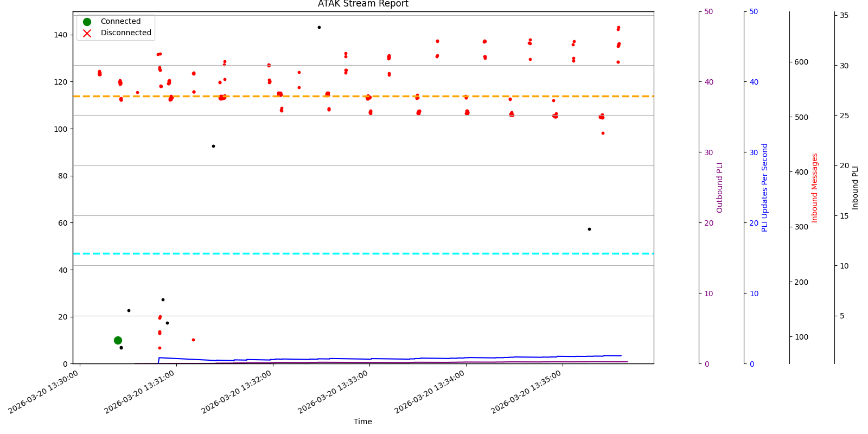Click the red dot near value 10
The height and width of the screenshot is (434, 868).
193,340
